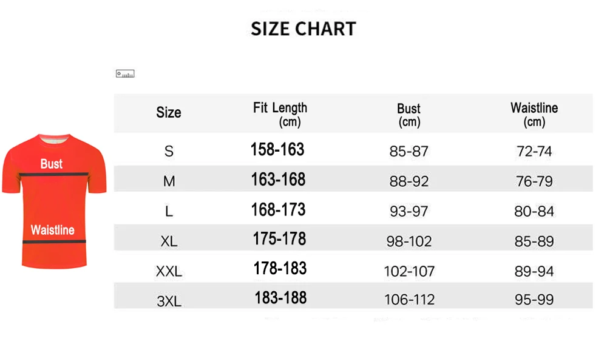The image size is (607, 364).
Task: Select the Size column header
Action: click(169, 113)
